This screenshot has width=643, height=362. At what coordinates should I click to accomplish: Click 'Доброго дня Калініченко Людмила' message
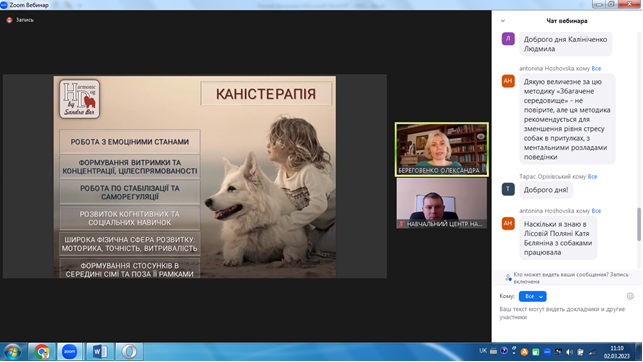click(565, 44)
